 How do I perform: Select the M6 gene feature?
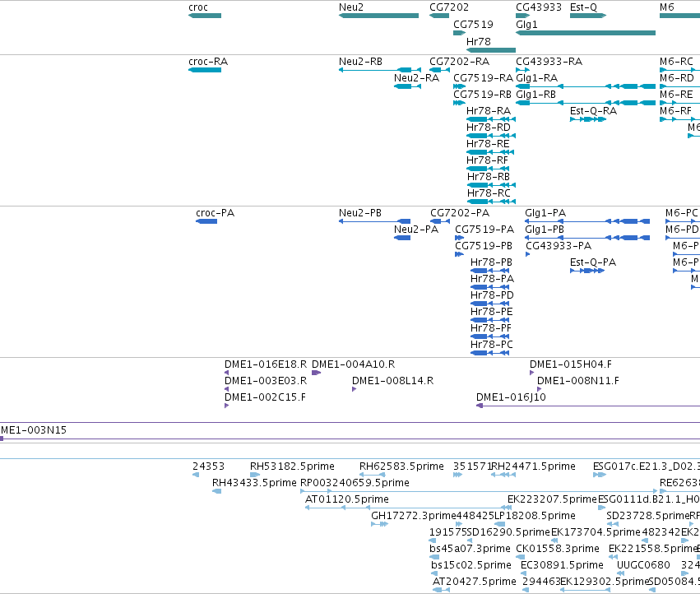(680, 16)
